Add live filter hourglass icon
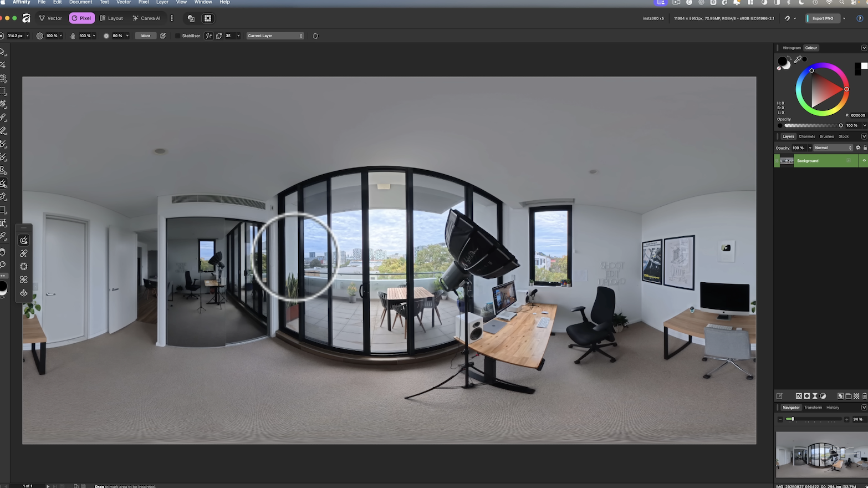This screenshot has height=488, width=868. click(815, 396)
